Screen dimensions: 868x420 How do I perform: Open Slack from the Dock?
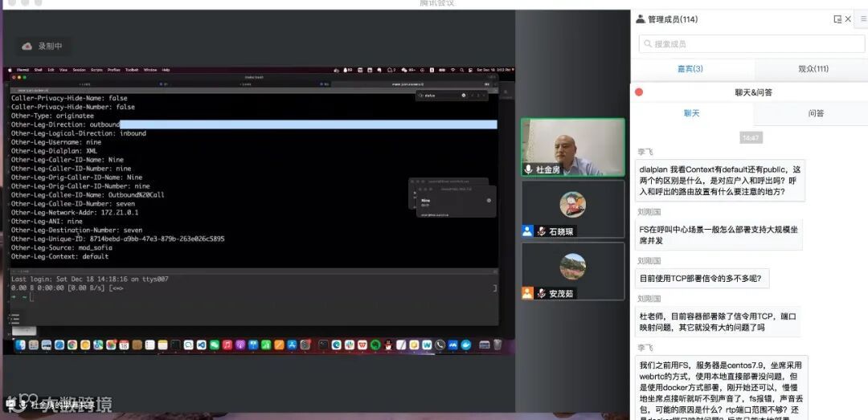349,345
